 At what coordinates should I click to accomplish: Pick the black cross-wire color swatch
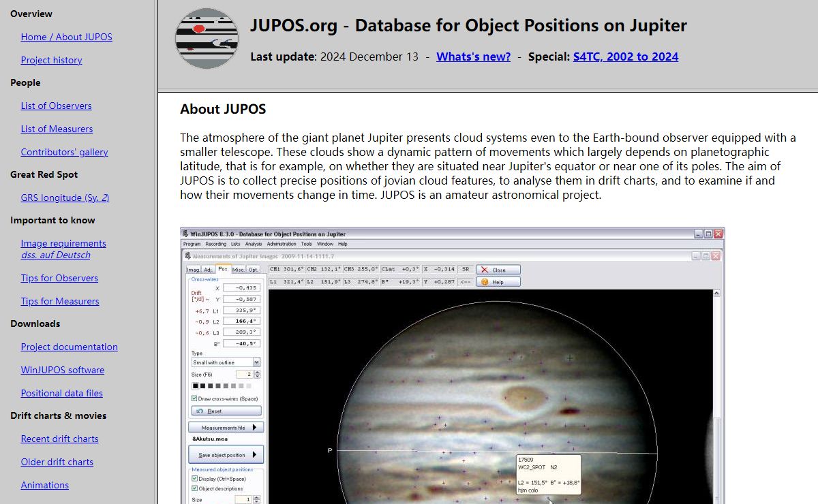tap(195, 386)
